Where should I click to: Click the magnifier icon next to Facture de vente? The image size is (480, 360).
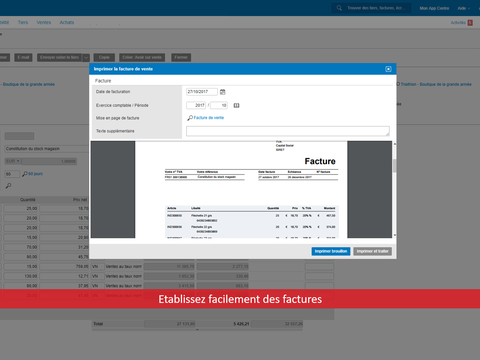190,118
